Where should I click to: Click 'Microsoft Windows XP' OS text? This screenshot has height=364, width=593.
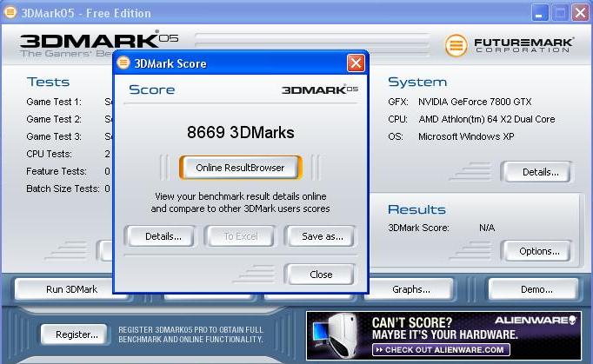(x=466, y=136)
